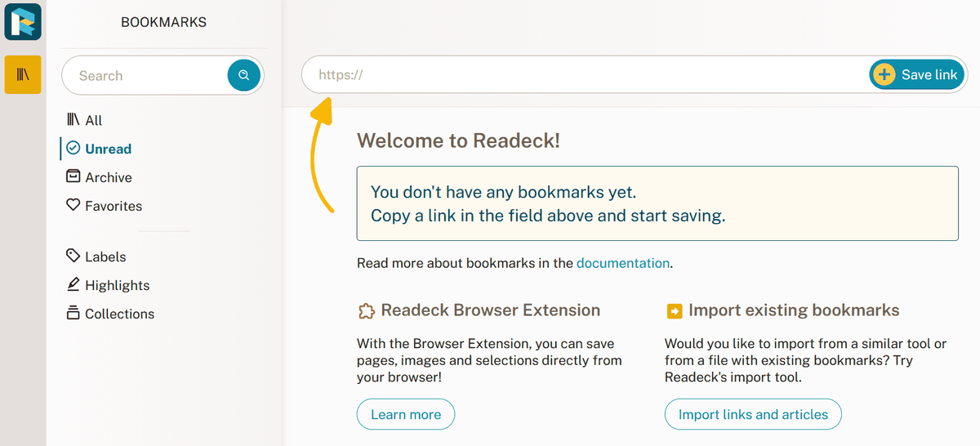Click Learn more about the Browser Extension
This screenshot has width=980, height=446.
point(406,415)
